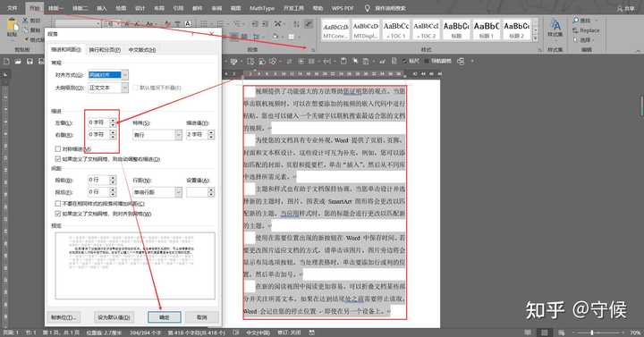Apply the Heading 2 style from gallery
This screenshot has height=337, width=644.
(516, 30)
